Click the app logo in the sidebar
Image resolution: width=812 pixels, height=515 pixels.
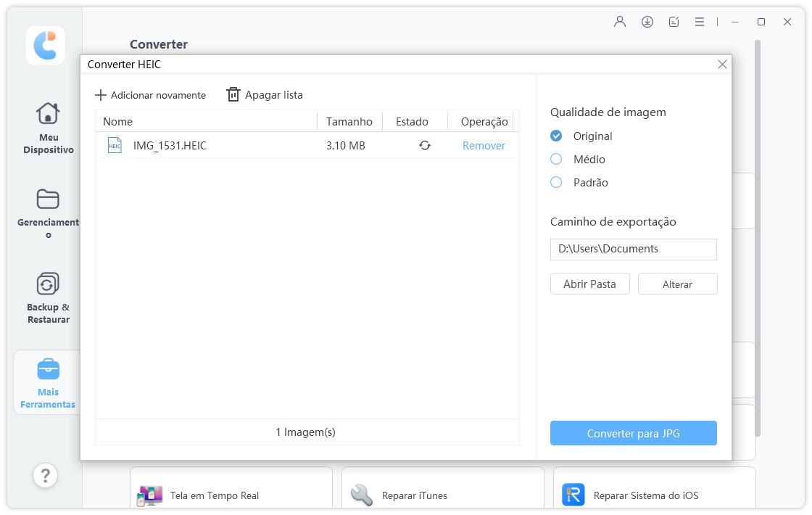(45, 45)
